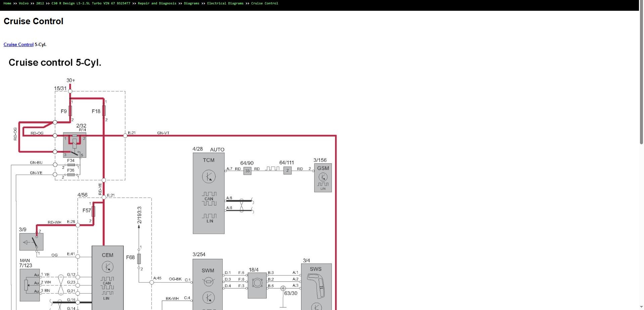Click the 30+ power supply label
Viewport: 644px width, 310px height.
(71, 80)
